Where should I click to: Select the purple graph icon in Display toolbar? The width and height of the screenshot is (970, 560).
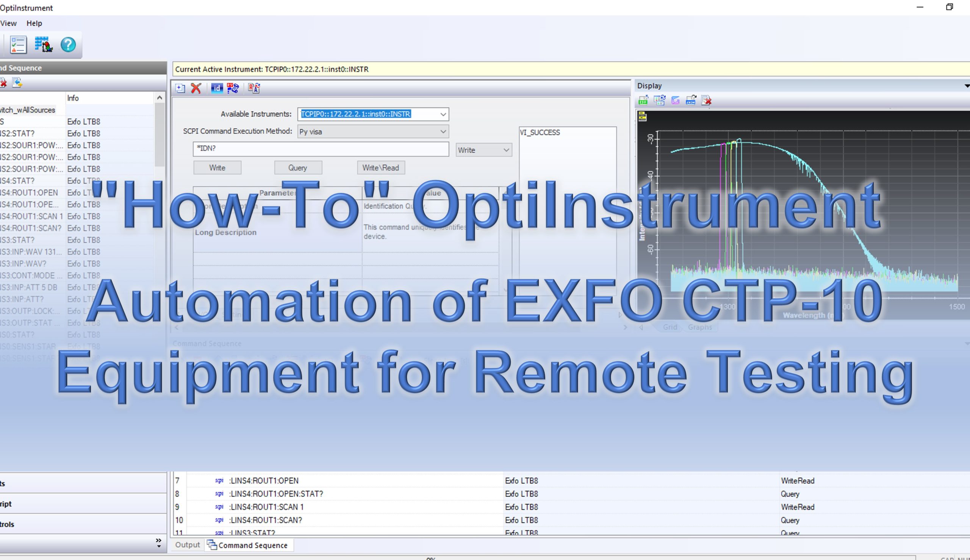674,101
